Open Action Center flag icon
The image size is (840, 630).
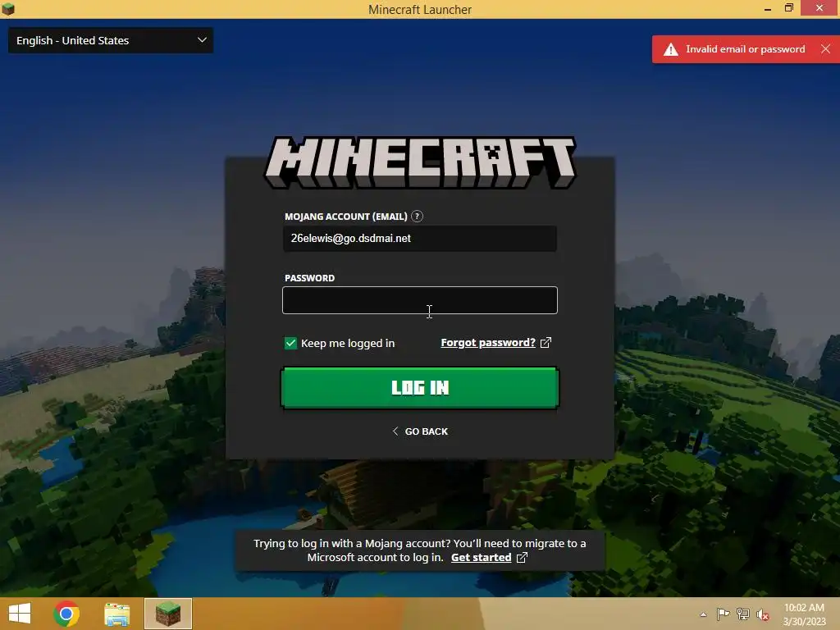pos(723,614)
